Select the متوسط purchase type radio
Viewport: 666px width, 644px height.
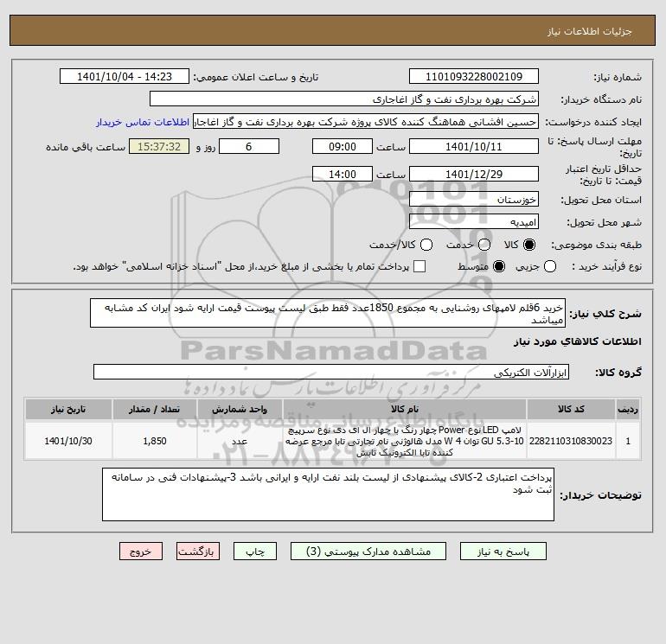[x=499, y=266]
